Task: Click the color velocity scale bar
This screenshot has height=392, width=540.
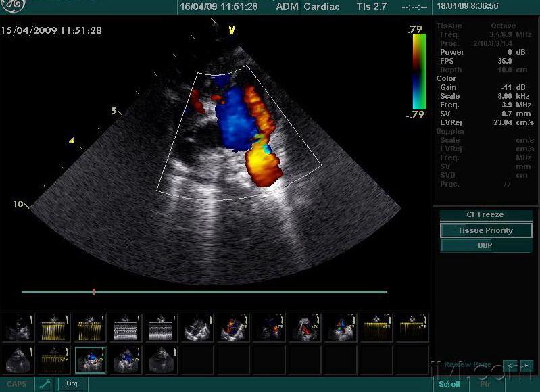Action: [x=419, y=71]
